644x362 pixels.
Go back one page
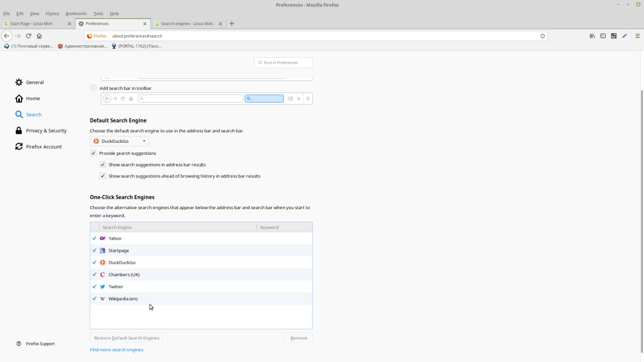[x=7, y=36]
